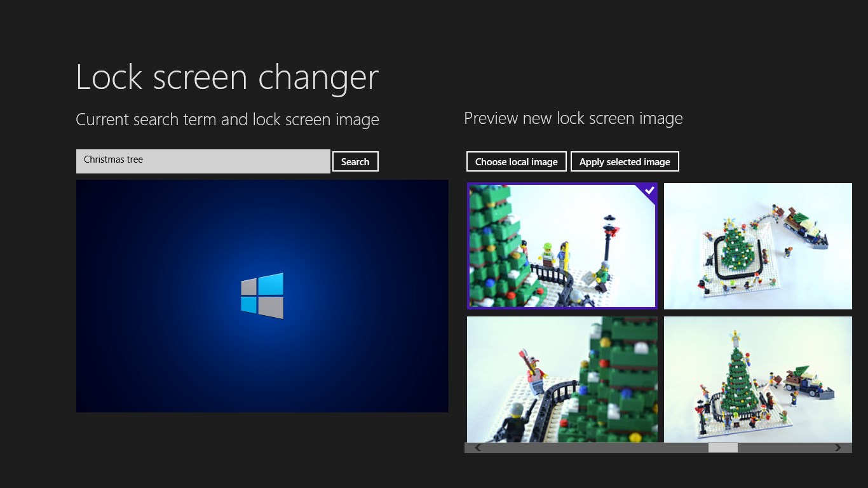
Task: Focus the Christmas tree search text field
Action: point(203,161)
